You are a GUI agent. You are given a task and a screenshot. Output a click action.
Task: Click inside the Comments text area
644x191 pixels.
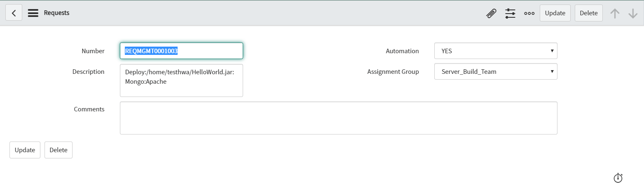338,118
